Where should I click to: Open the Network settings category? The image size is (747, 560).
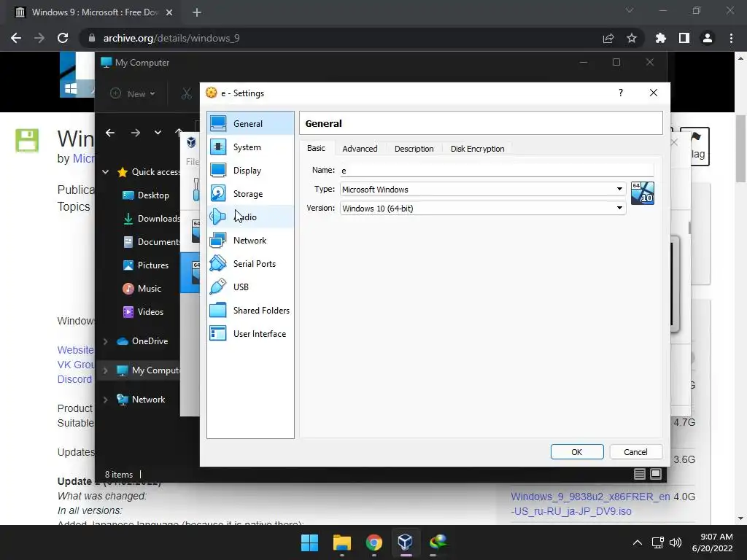[x=250, y=241]
